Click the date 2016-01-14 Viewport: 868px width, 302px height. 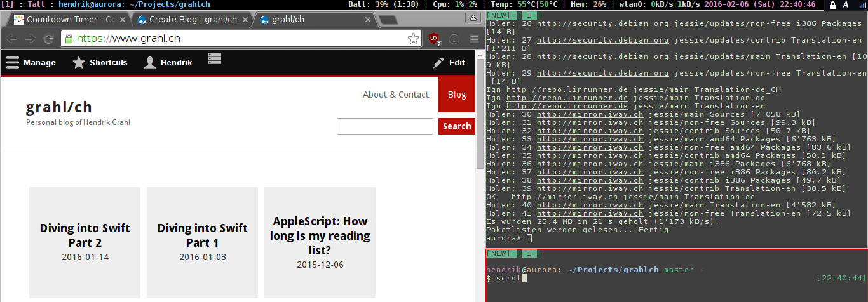point(85,258)
